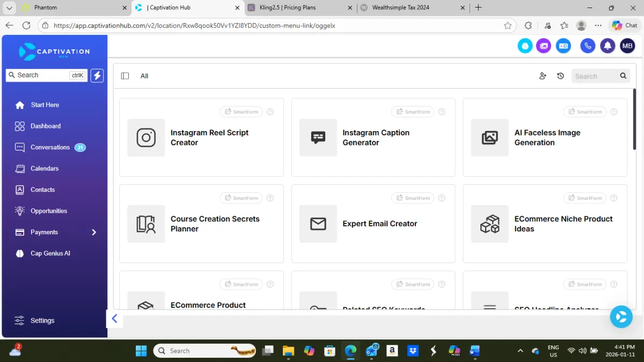Refresh the page
The image size is (644, 362).
pos(26,25)
